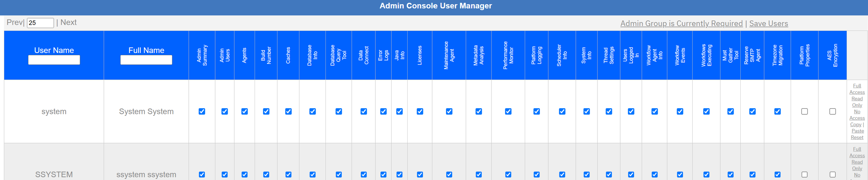Screen dimensions: 868x180
Task: Click the Prev pagination link
Action: point(14,22)
